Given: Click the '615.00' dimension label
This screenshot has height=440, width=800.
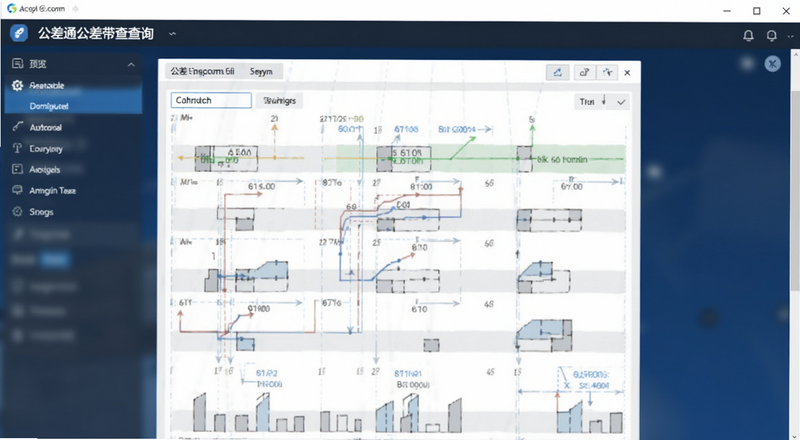Looking at the screenshot, I should coord(262,186).
